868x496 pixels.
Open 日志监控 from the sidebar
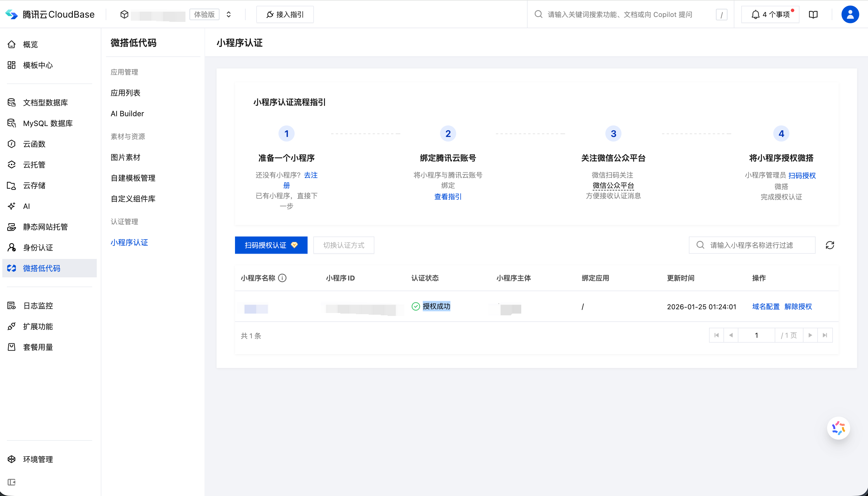pyautogui.click(x=11, y=306)
